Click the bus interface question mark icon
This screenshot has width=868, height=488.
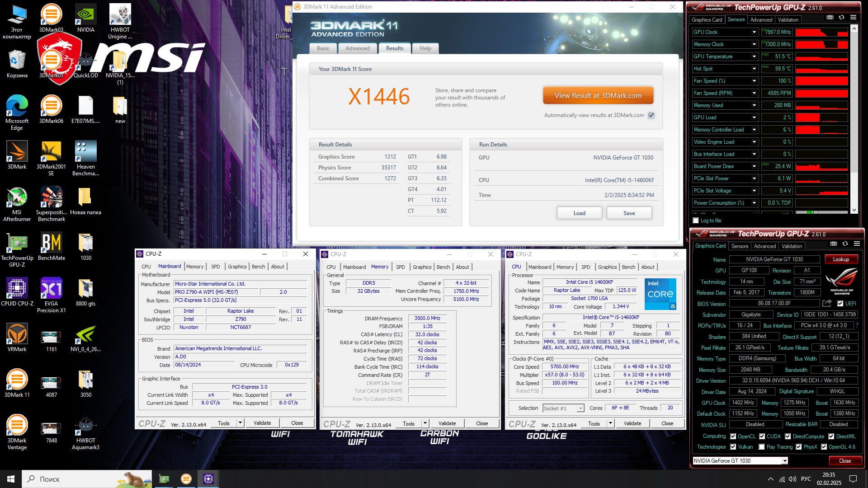coord(857,325)
